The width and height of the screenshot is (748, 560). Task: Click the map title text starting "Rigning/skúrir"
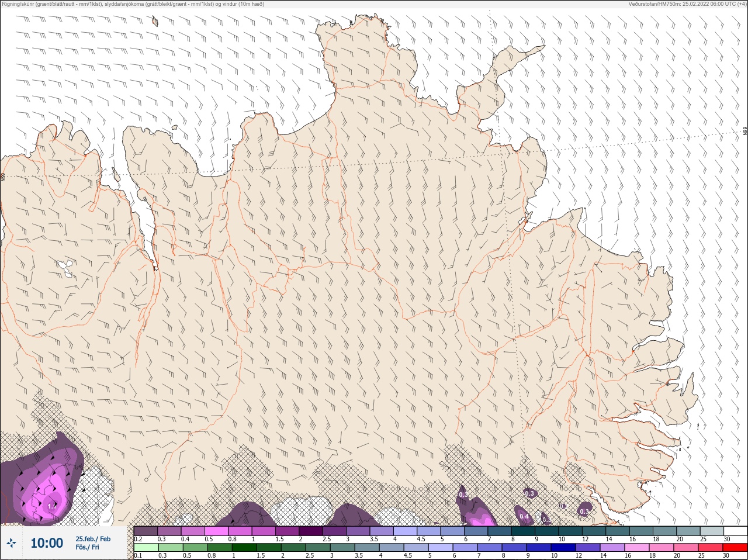coord(133,4)
